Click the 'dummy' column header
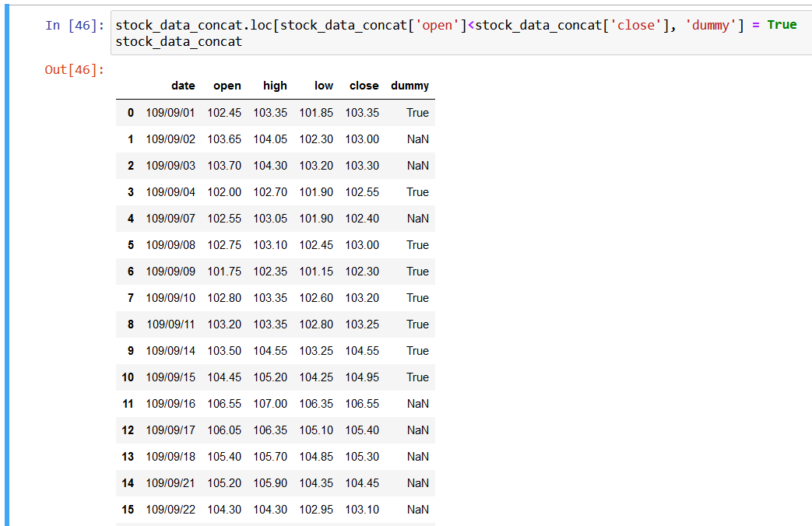Viewport: 812px width, 526px height. tap(410, 86)
